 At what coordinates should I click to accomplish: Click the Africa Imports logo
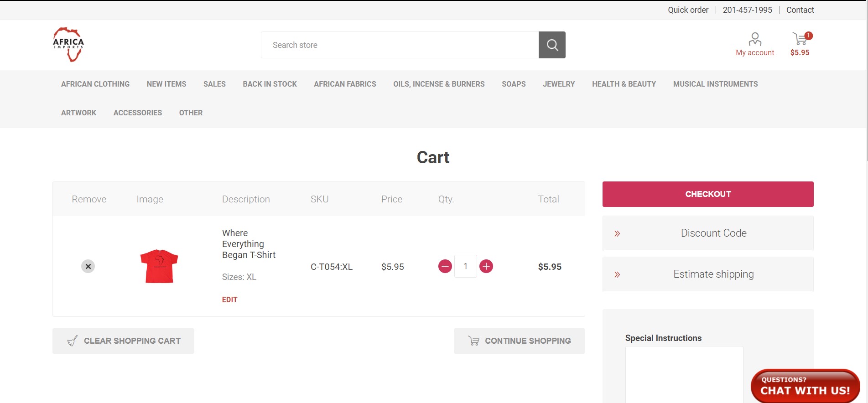68,44
